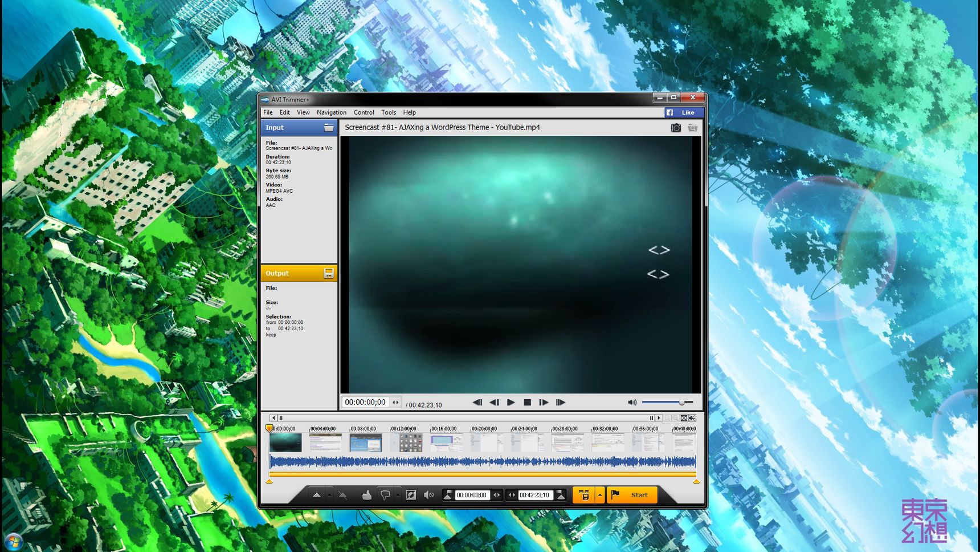Open the File menu
The width and height of the screenshot is (980, 552).
pos(268,112)
